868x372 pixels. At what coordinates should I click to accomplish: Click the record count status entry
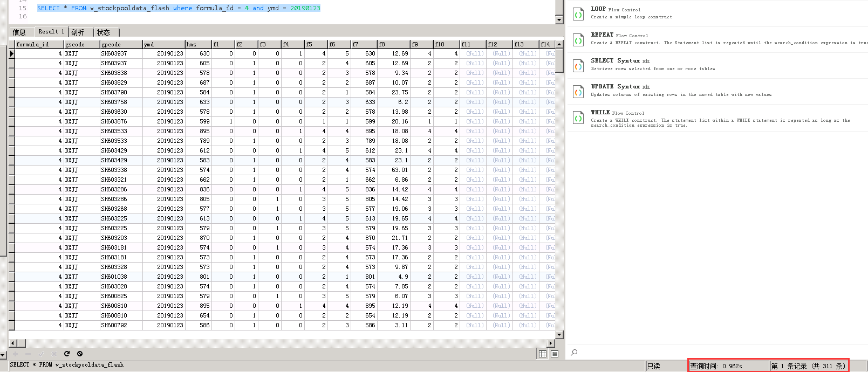click(808, 366)
